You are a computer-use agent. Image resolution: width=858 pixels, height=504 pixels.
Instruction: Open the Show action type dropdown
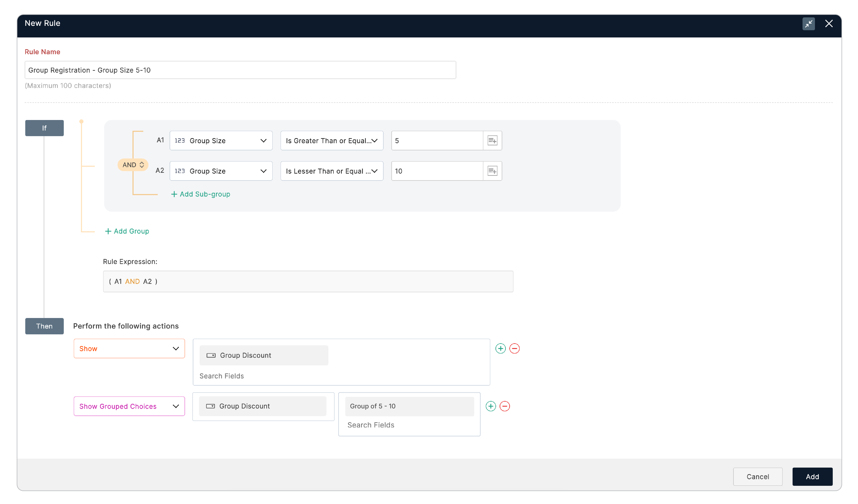pos(129,348)
